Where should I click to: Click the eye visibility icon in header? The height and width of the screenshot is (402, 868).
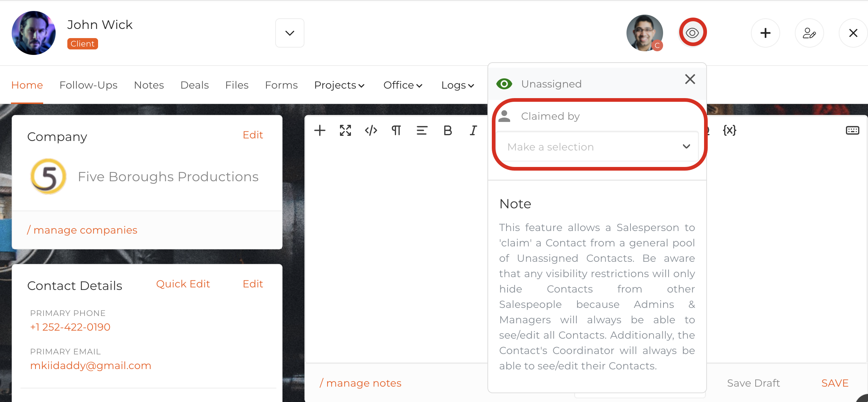692,33
